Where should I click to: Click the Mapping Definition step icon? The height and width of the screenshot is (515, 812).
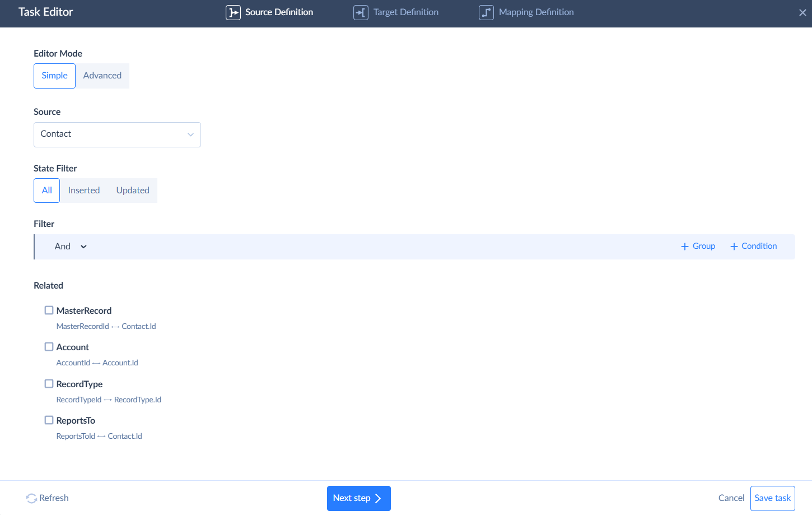point(486,12)
